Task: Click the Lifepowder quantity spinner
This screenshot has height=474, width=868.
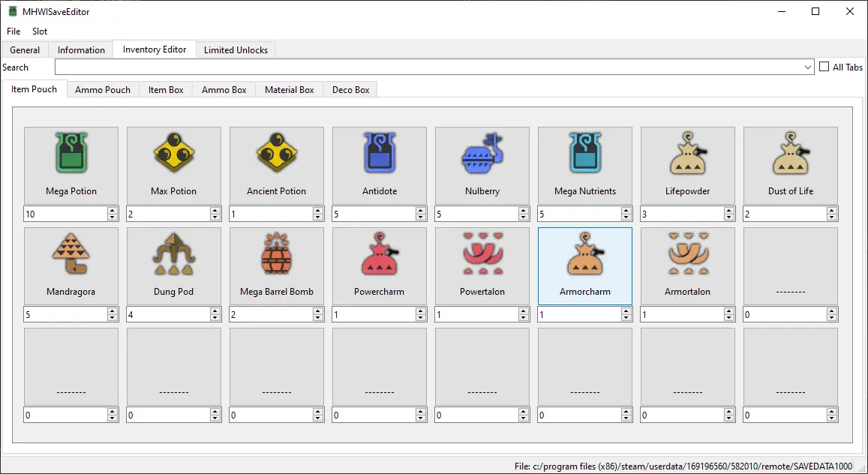Action: (729, 214)
